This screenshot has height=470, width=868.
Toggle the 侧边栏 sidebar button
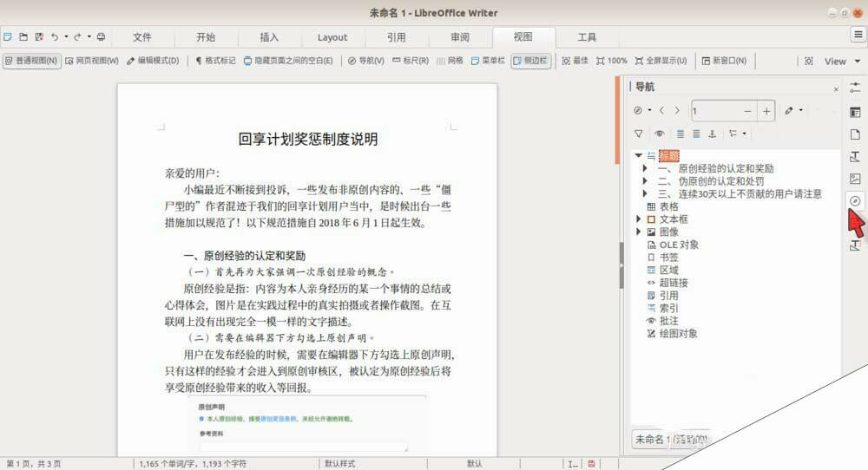click(529, 61)
